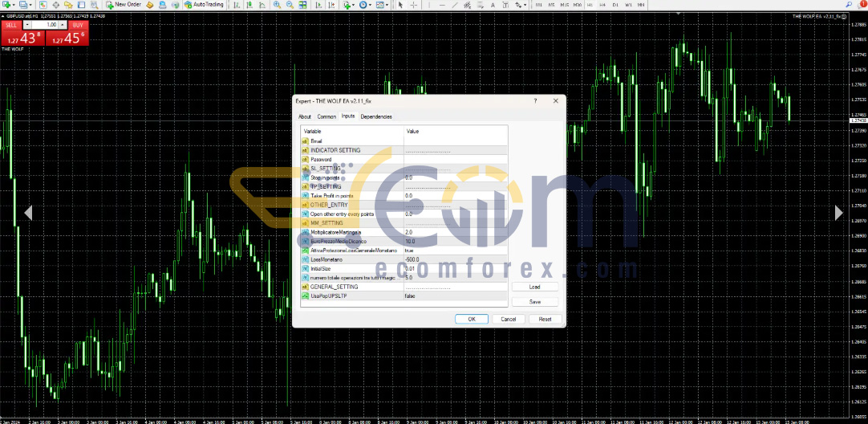Image resolution: width=868 pixels, height=424 pixels.
Task: Open the Data Window crosshair icon
Action: pos(56,5)
